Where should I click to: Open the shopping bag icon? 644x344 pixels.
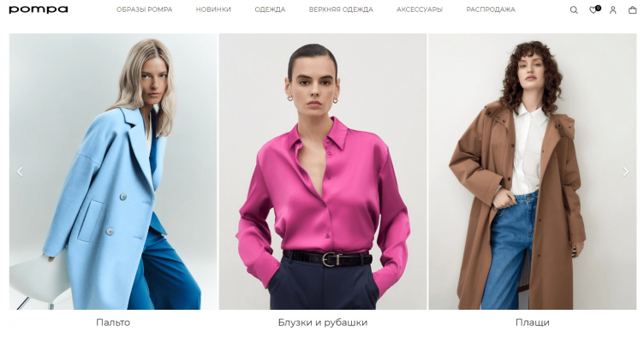click(633, 10)
